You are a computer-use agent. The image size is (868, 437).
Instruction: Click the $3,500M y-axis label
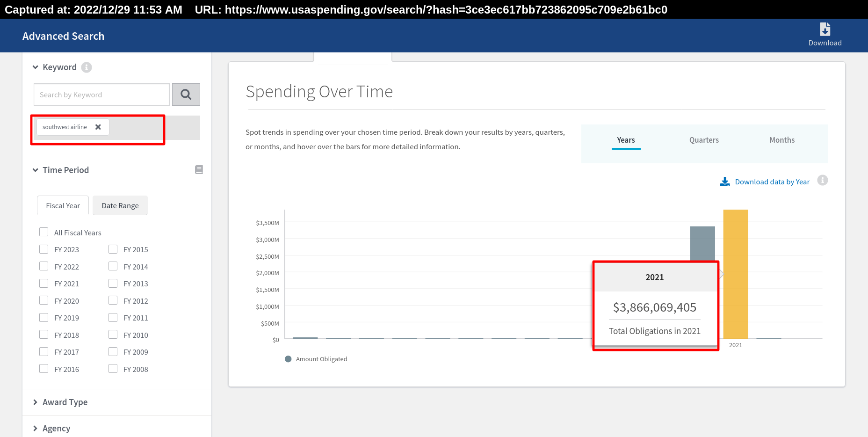tap(268, 223)
